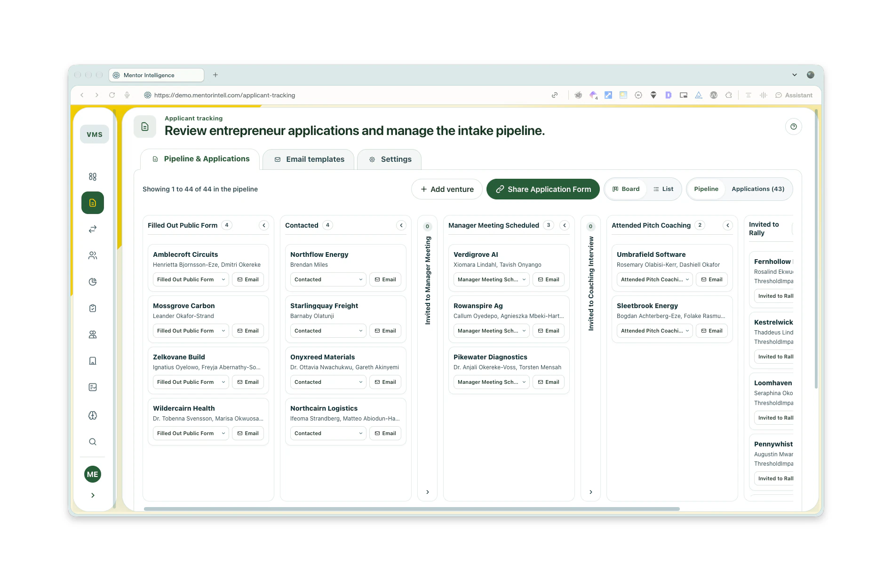
Task: Click the microphone icon in the address bar
Action: (x=127, y=95)
